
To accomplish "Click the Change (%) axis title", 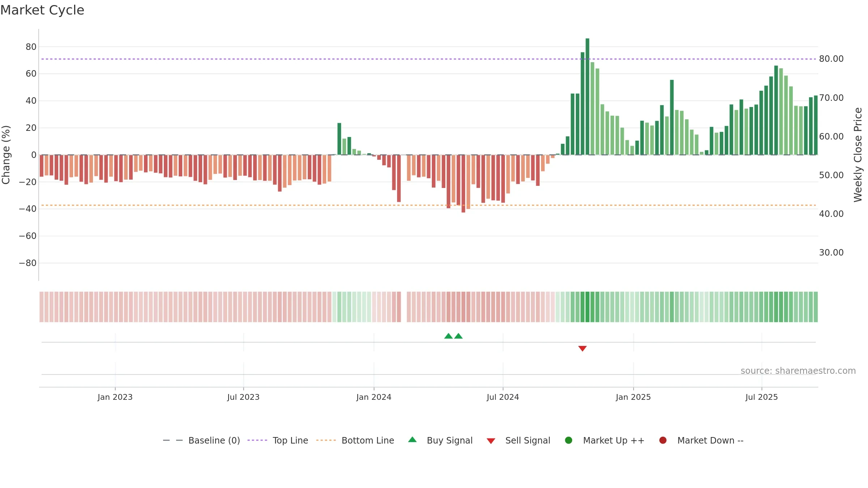I will [6, 155].
